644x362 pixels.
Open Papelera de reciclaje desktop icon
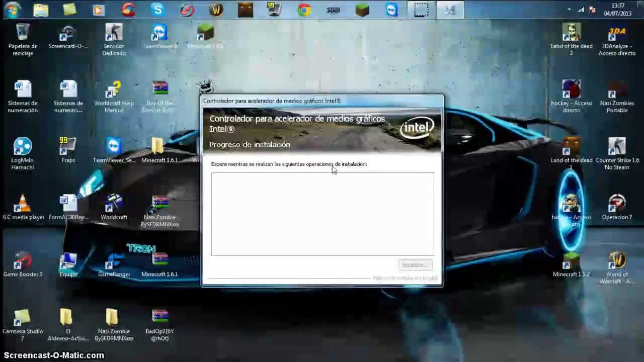click(23, 39)
